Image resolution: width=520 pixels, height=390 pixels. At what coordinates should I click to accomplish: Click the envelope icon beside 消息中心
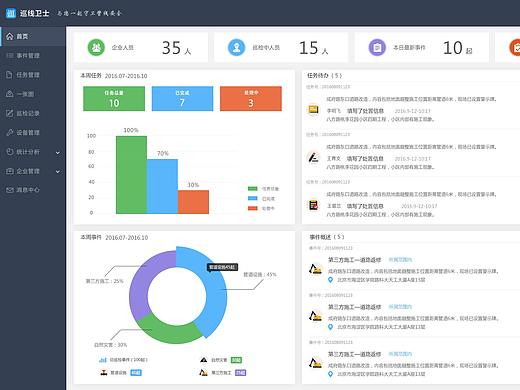(x=10, y=190)
